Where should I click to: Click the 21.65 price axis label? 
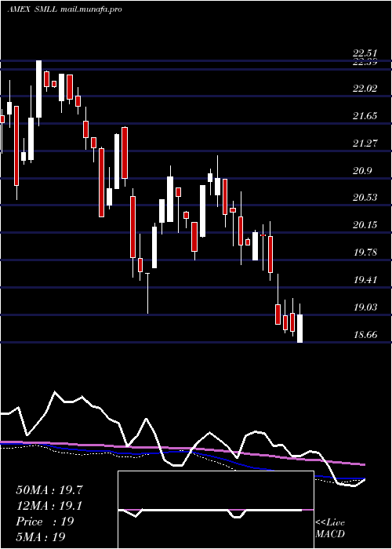click(x=365, y=116)
